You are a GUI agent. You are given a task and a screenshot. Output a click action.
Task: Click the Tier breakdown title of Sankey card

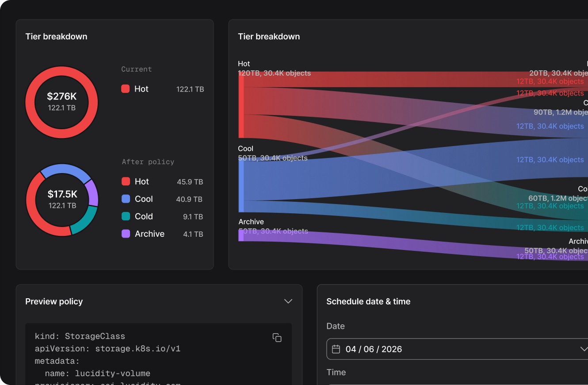click(269, 37)
